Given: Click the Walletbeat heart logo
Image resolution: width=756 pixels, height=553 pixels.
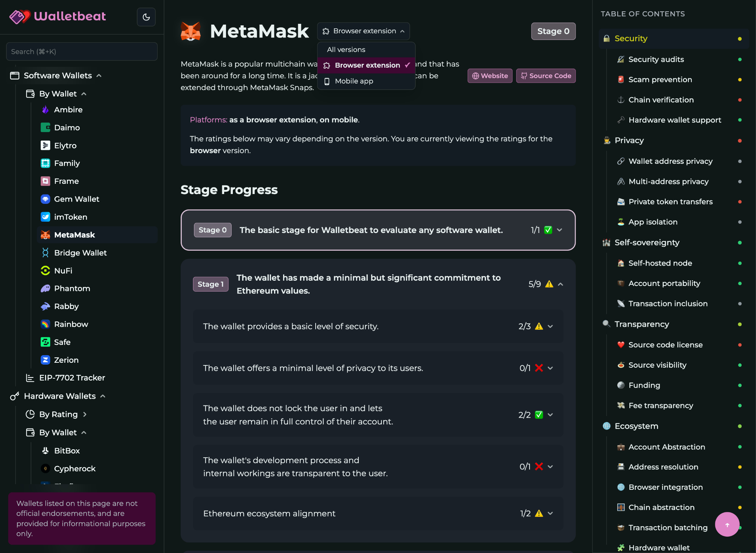Looking at the screenshot, I should click(x=20, y=16).
